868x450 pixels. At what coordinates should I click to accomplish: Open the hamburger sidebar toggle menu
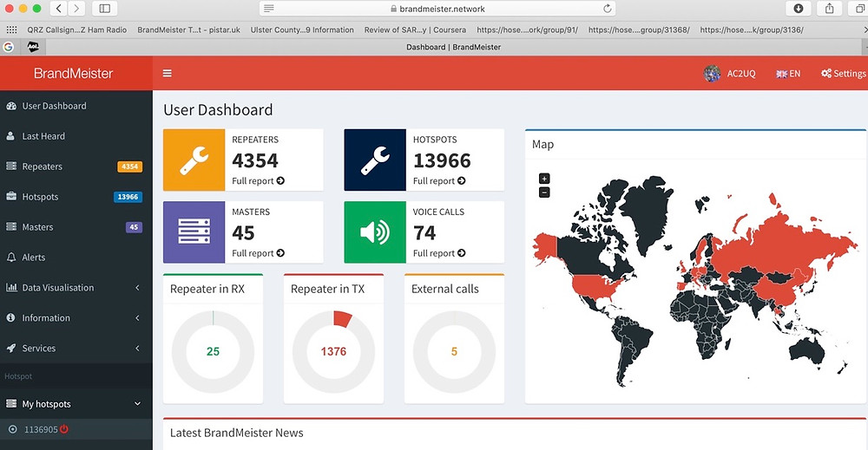pos(168,73)
